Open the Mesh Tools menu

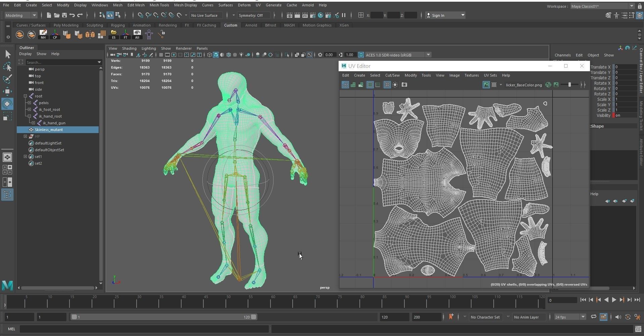point(159,5)
